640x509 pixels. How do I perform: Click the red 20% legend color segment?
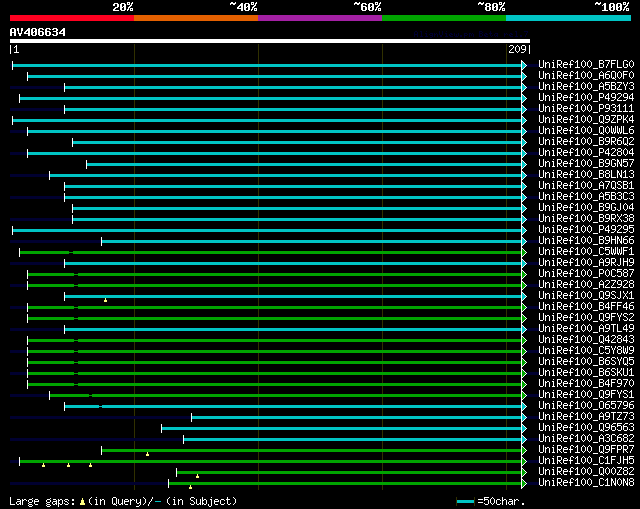pyautogui.click(x=72, y=18)
